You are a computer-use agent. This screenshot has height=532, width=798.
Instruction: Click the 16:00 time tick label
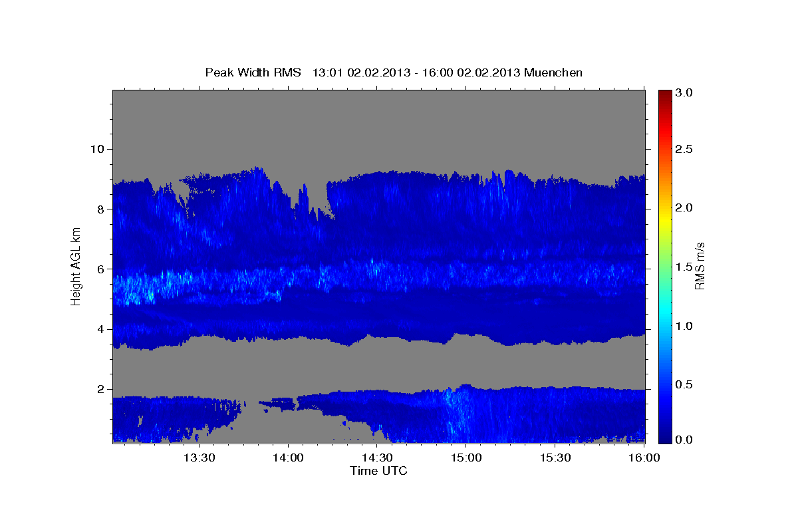point(644,458)
